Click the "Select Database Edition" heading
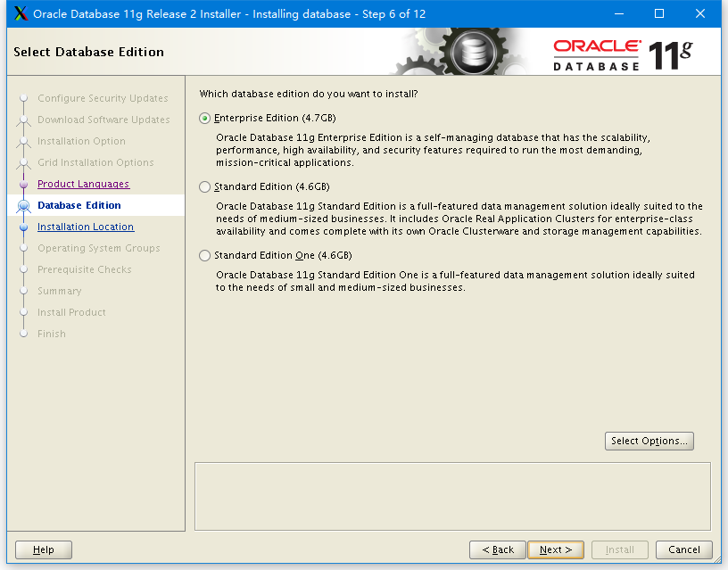The image size is (728, 570). 88,52
